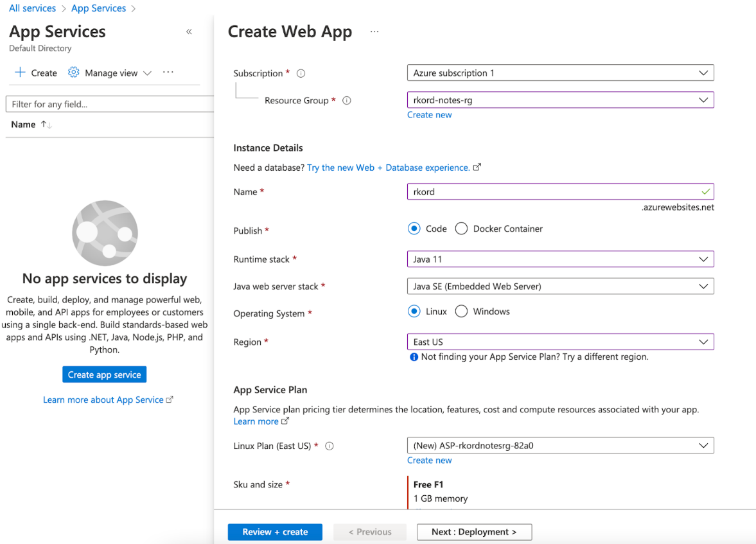Image resolution: width=756 pixels, height=544 pixels.
Task: Click the Previous button
Action: [x=370, y=532]
